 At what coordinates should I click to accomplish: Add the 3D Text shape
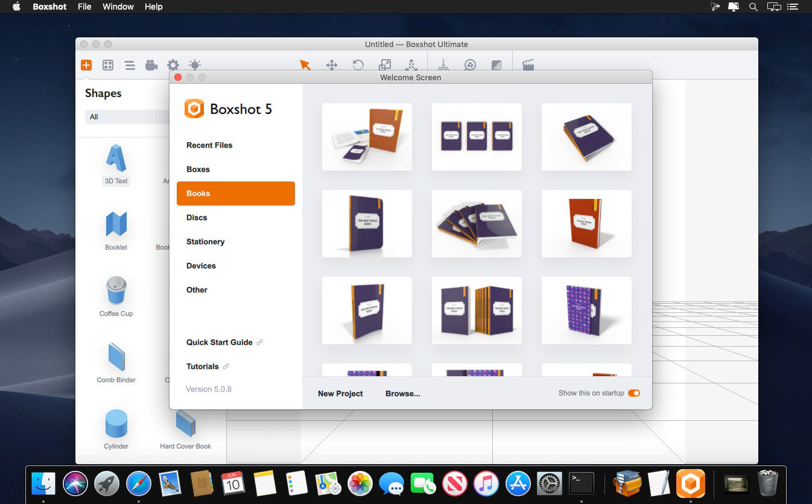pyautogui.click(x=116, y=165)
